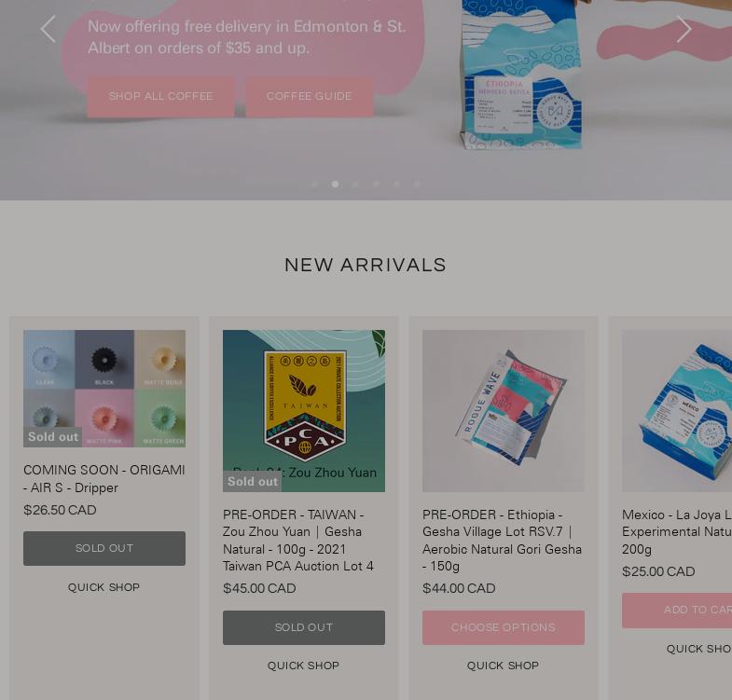This screenshot has width=732, height=700.
Task: Click Sold Out button under Taiwan coffee
Action: [304, 627]
